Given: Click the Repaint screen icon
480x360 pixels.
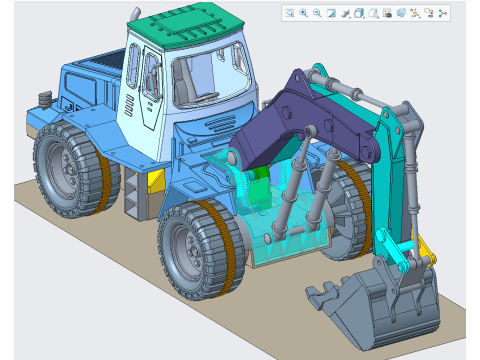Looking at the screenshot, I should click(331, 13).
